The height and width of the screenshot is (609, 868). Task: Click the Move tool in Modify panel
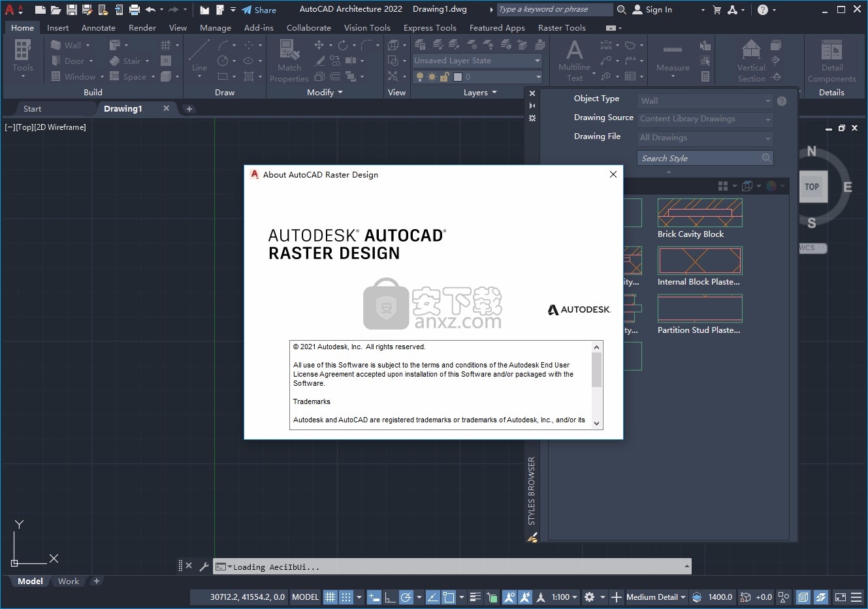click(319, 45)
